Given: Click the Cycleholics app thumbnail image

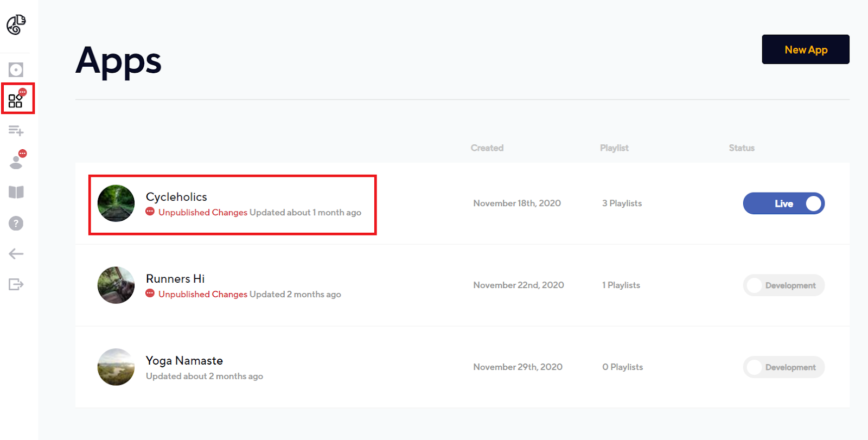Looking at the screenshot, I should [x=116, y=203].
